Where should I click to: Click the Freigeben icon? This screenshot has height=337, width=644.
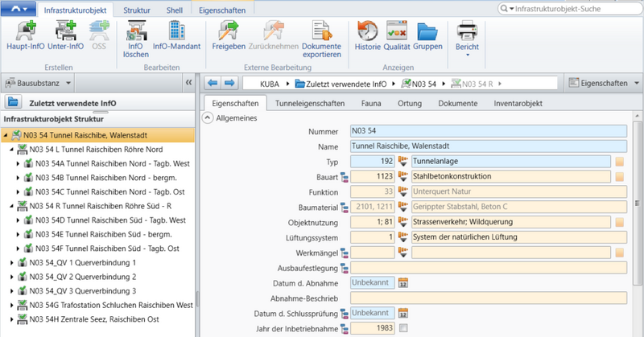click(x=229, y=35)
